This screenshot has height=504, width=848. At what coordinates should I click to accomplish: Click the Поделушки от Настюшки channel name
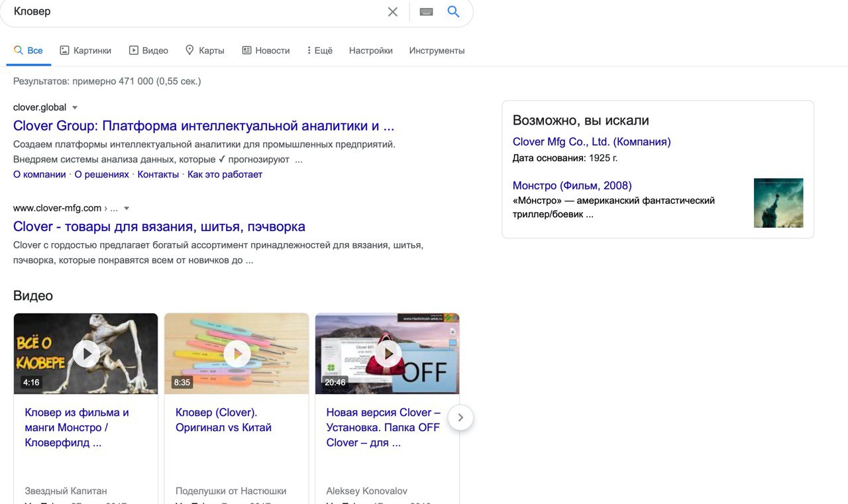231,491
